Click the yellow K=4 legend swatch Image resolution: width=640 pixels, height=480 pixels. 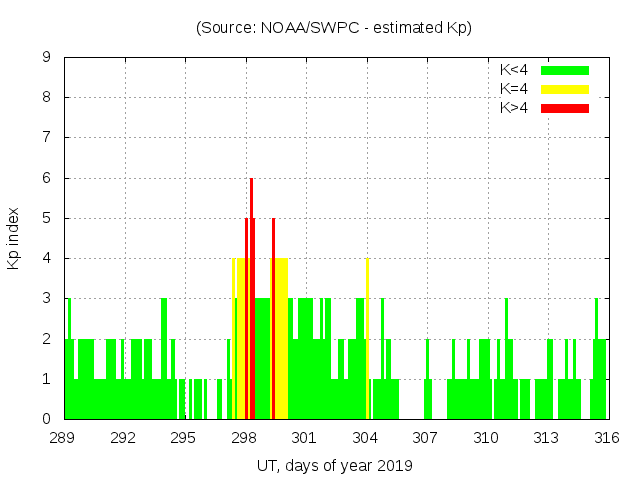coord(565,89)
